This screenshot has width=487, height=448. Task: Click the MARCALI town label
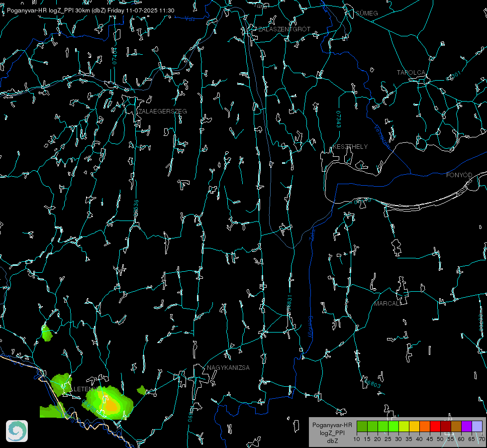click(388, 304)
